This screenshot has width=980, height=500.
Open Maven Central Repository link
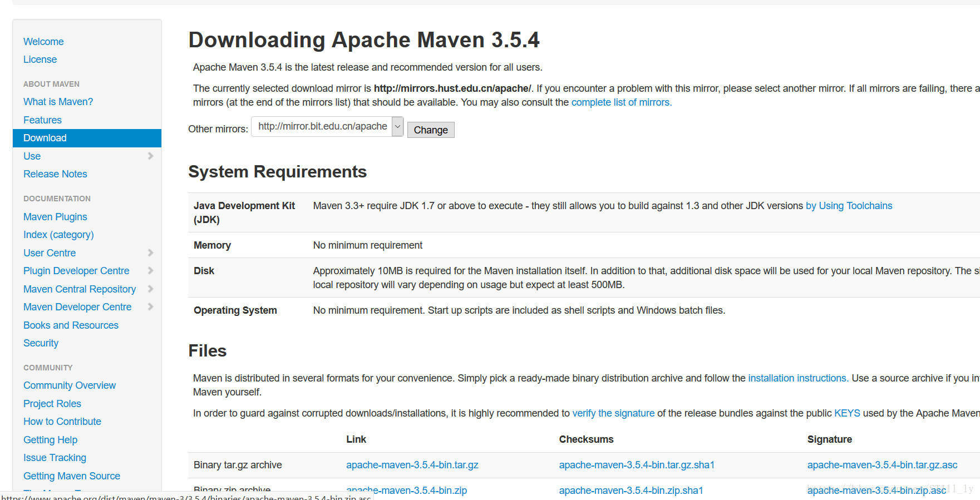tap(80, 289)
